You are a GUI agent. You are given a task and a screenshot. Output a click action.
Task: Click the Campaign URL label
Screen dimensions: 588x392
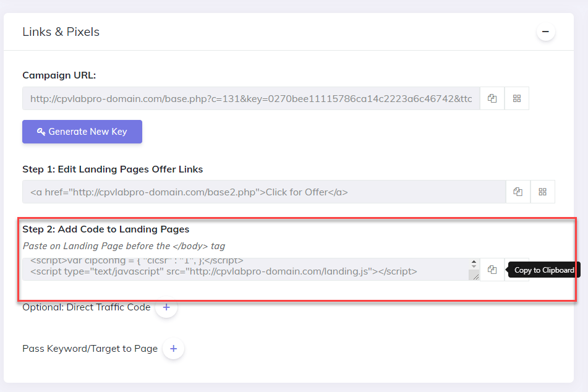click(59, 75)
